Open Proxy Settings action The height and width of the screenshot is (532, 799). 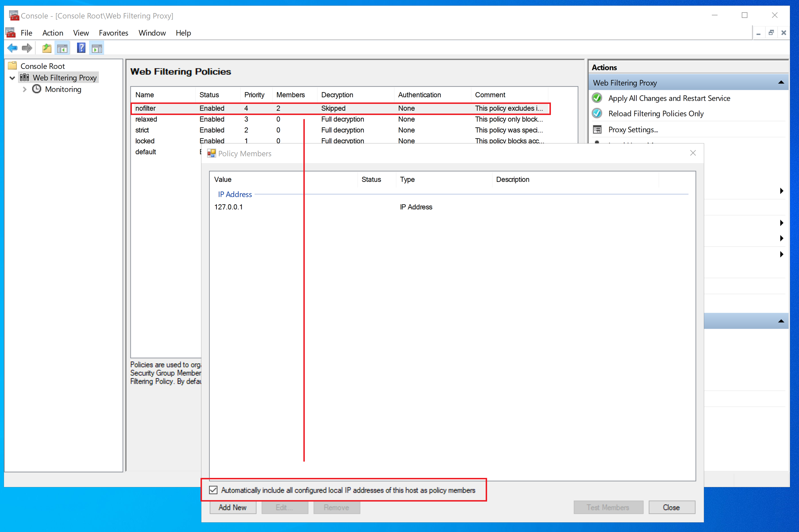tap(633, 130)
